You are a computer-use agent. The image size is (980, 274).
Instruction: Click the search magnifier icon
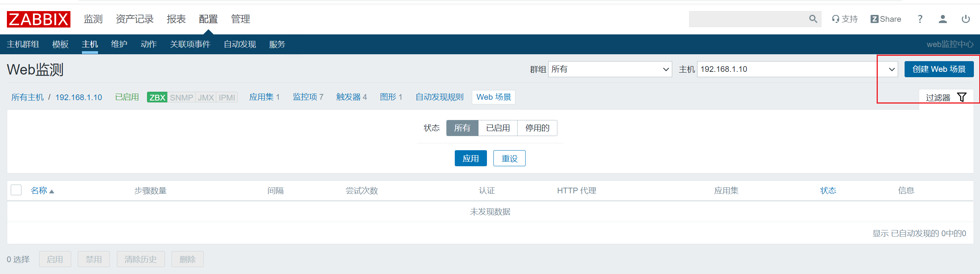[x=813, y=19]
